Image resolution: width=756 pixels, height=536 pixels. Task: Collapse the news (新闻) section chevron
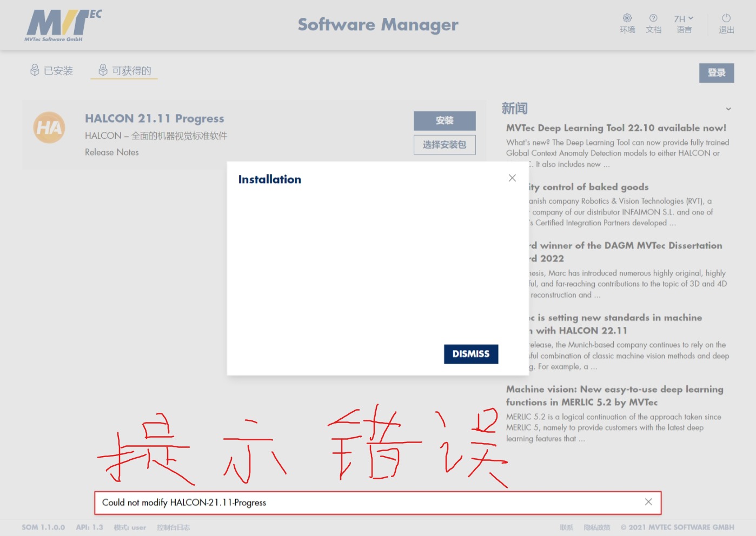[x=728, y=109]
